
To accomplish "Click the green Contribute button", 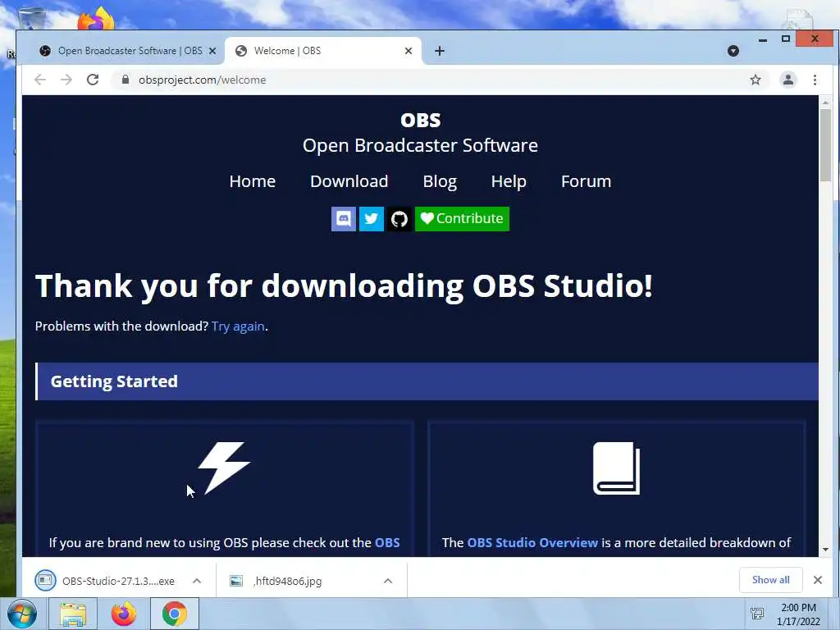I will [x=462, y=218].
